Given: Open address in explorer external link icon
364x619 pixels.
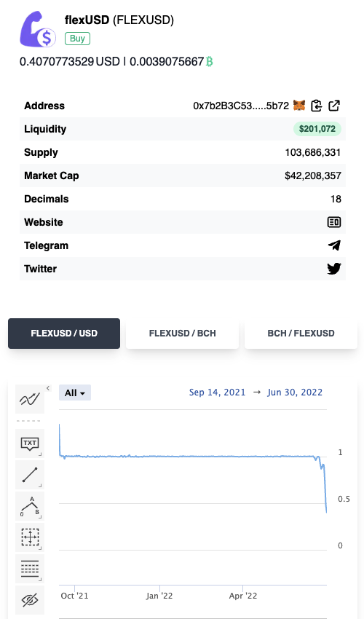Looking at the screenshot, I should point(334,106).
